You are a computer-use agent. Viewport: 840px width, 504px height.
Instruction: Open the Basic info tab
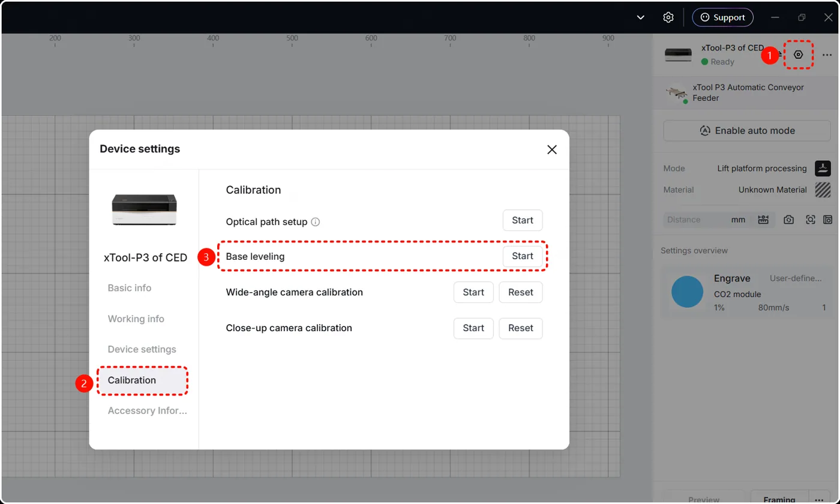(x=130, y=288)
